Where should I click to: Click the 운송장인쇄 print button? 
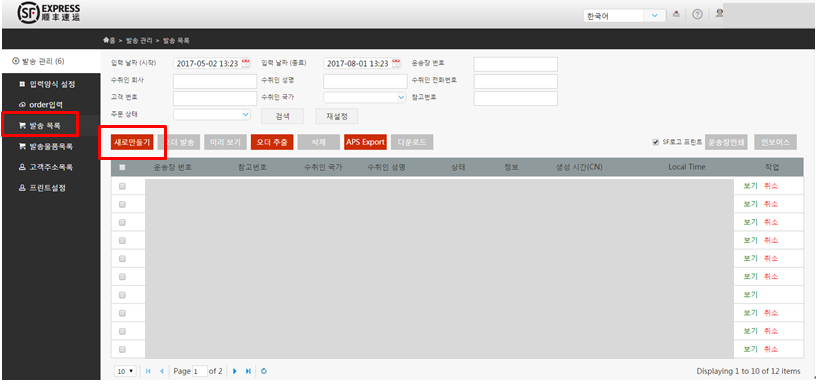pos(726,142)
